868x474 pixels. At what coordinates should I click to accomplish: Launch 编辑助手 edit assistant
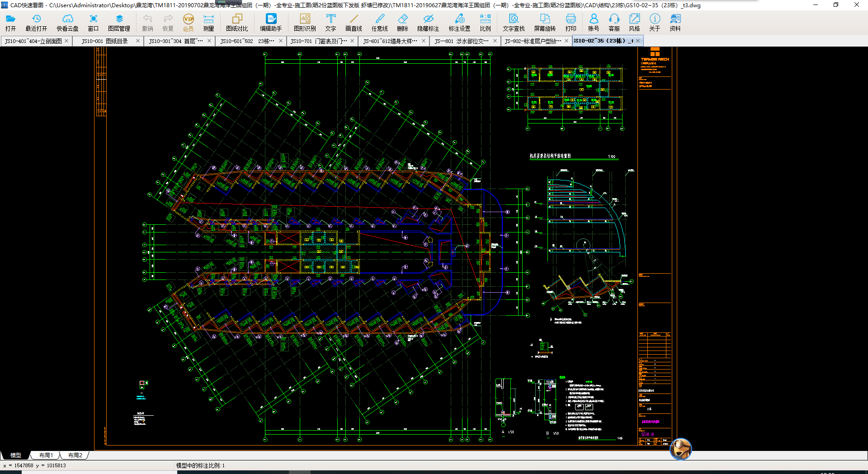271,23
